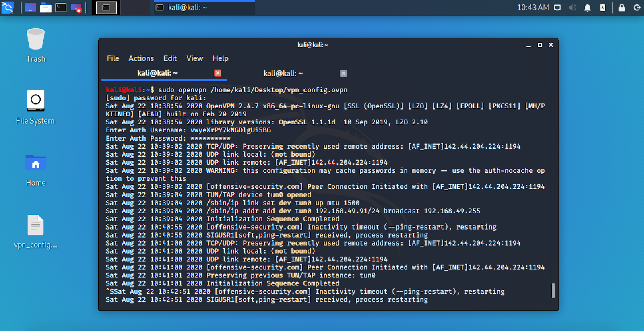This screenshot has width=644, height=331.
Task: Select the Home folder desktop icon
Action: tap(36, 170)
